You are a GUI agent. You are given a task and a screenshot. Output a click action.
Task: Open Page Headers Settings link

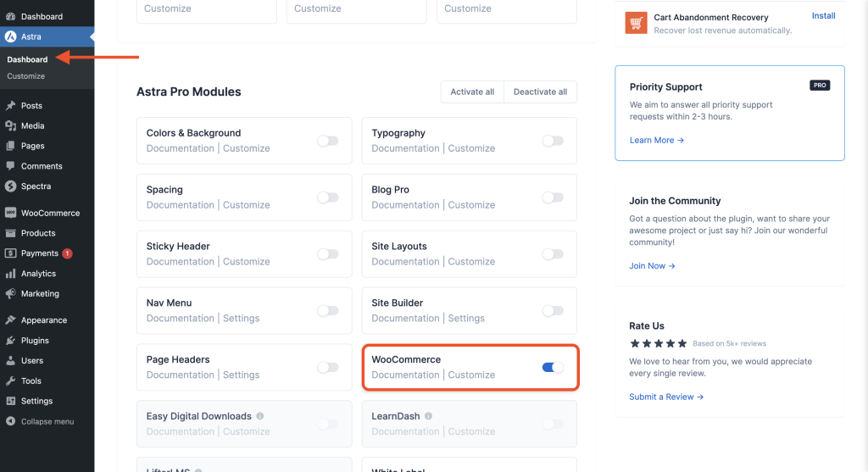(242, 375)
